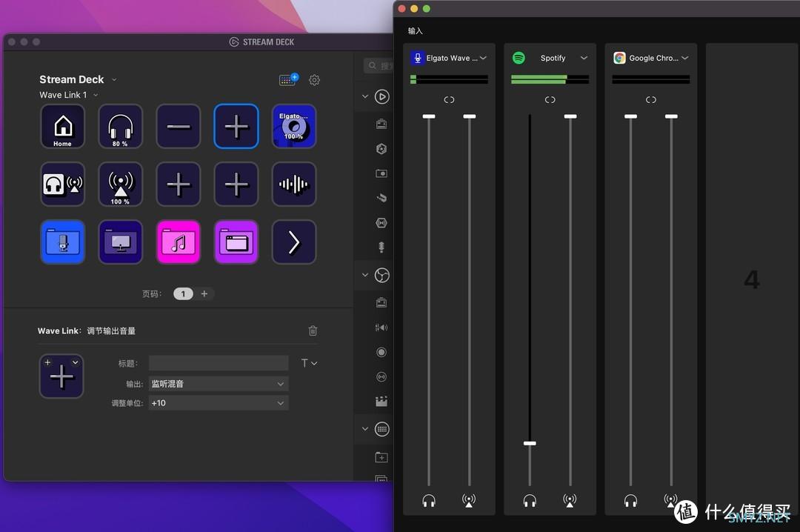Screen dimensions: 800x532
Task: Open the Stream Deck store keyboard icon
Action: coord(288,79)
